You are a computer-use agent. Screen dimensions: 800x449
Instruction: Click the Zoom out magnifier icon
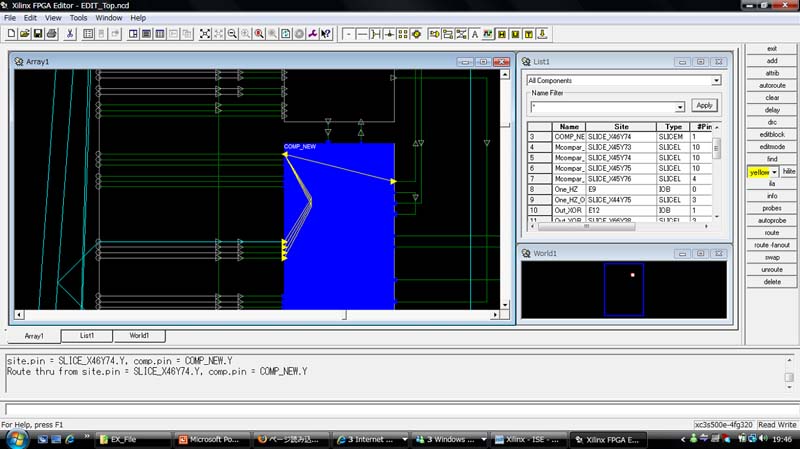tap(232, 34)
